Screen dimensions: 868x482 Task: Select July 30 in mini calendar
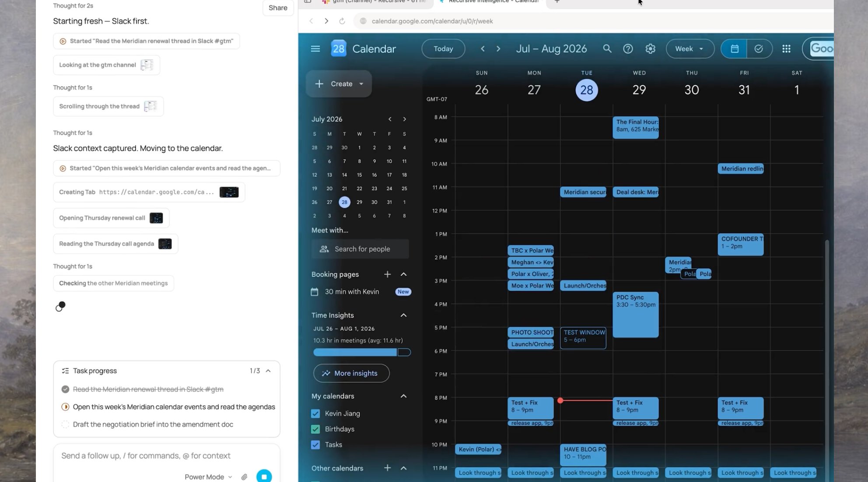pyautogui.click(x=374, y=202)
